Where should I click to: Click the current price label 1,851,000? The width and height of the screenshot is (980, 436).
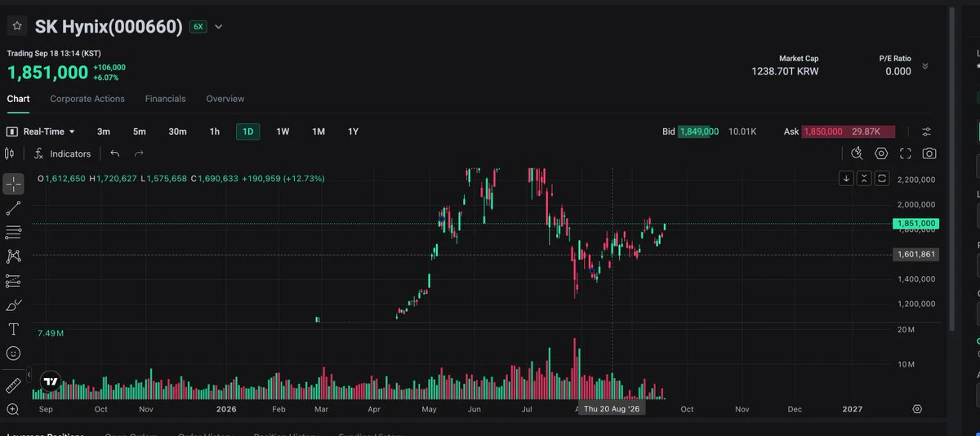point(915,224)
